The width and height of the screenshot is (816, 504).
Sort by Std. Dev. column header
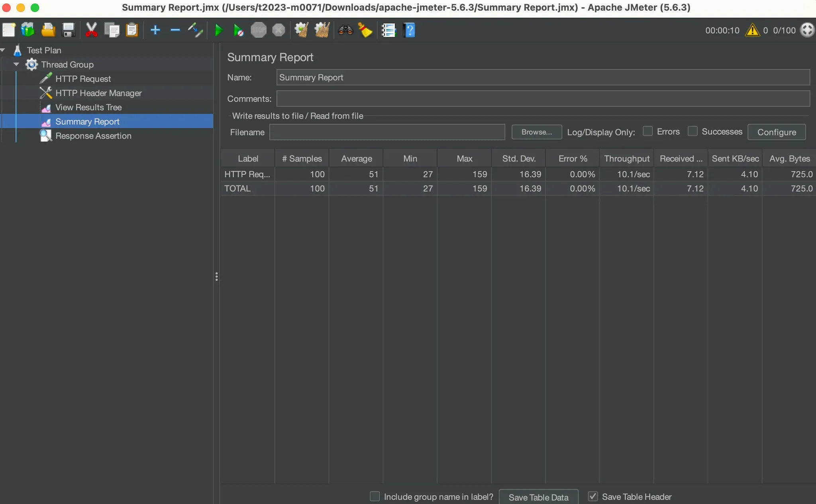[x=518, y=158]
